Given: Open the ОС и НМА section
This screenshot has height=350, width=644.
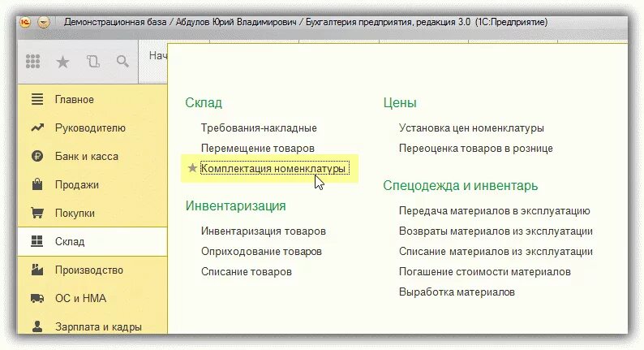Looking at the screenshot, I should coord(80,298).
